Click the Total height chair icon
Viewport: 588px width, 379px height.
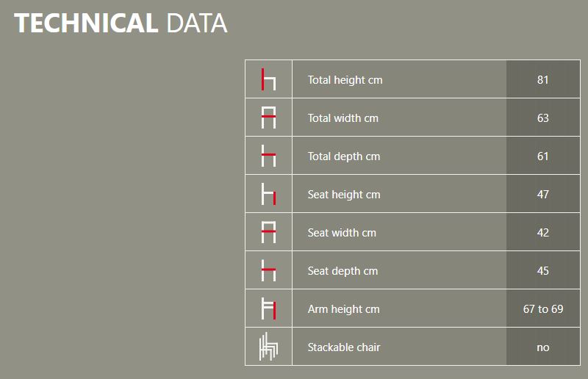click(x=268, y=79)
